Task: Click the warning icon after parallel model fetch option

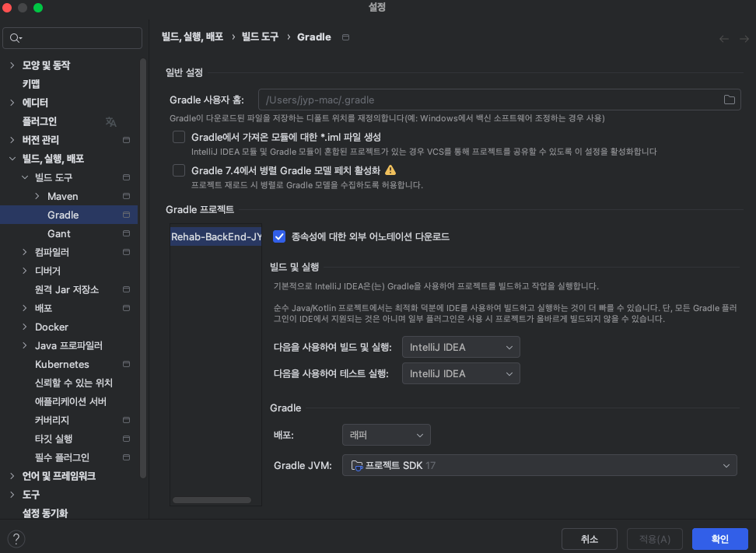Action: click(x=390, y=170)
